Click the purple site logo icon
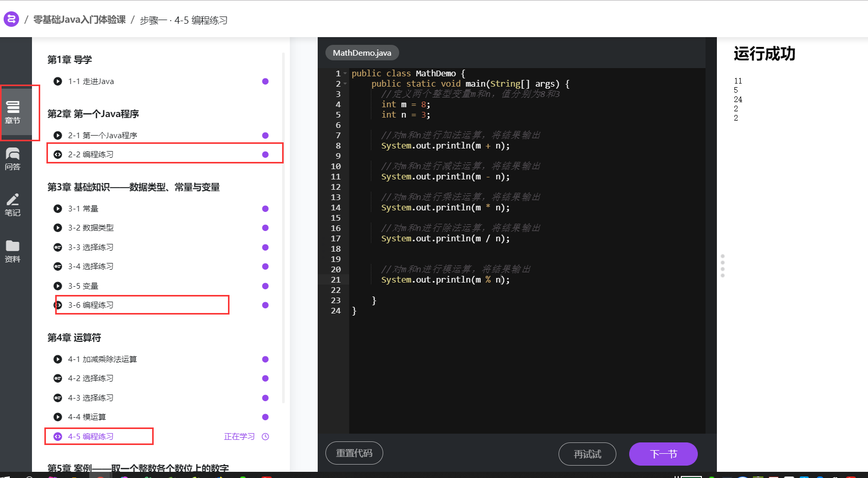Viewport: 868px width, 478px height. click(x=11, y=20)
